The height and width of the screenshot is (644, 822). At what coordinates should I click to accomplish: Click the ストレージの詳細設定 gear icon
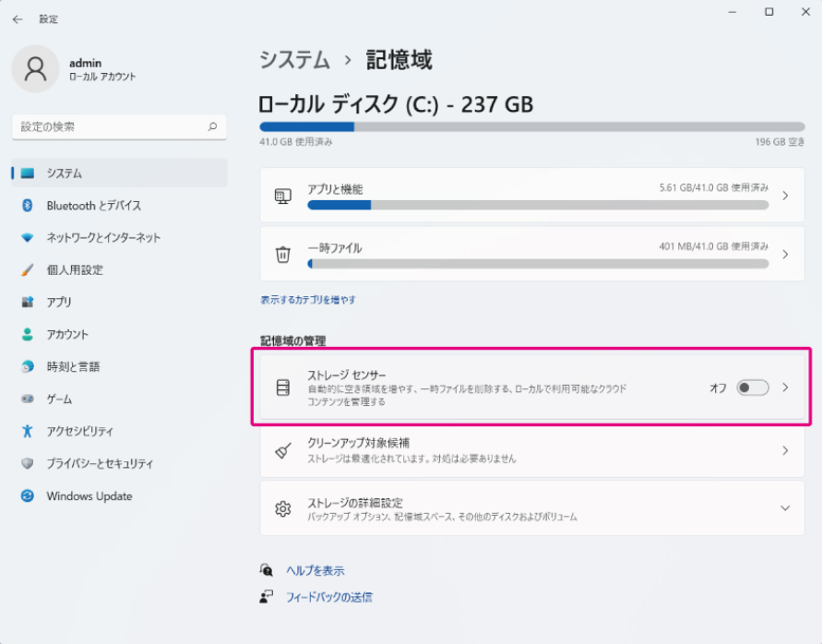pos(283,508)
